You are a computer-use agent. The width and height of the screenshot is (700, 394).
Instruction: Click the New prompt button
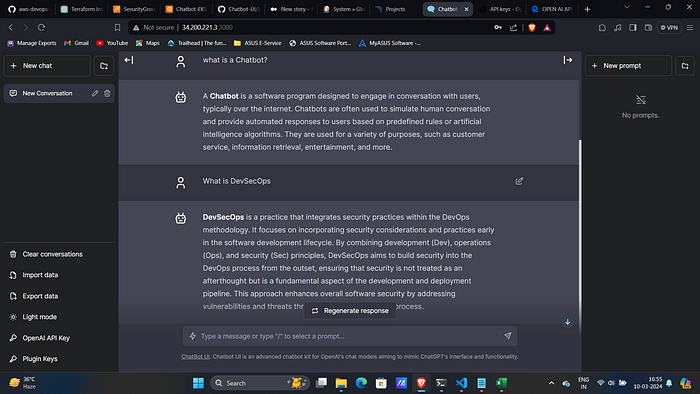tap(628, 66)
